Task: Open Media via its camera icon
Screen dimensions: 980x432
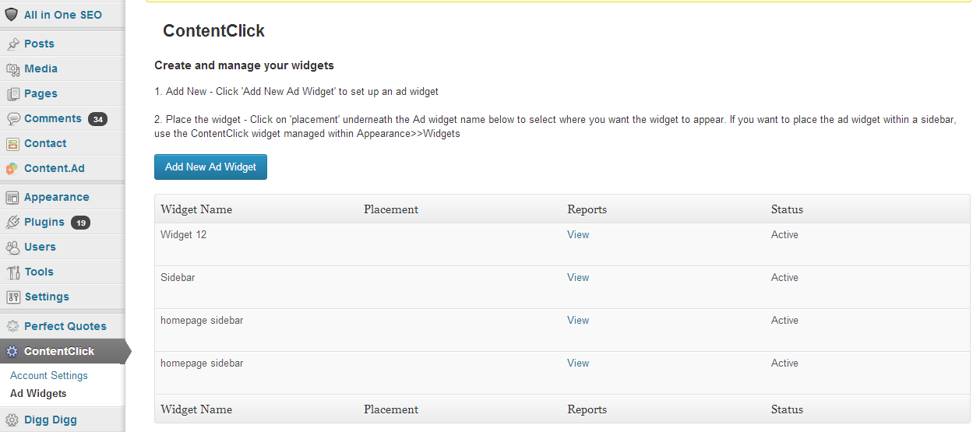Action: click(x=12, y=68)
